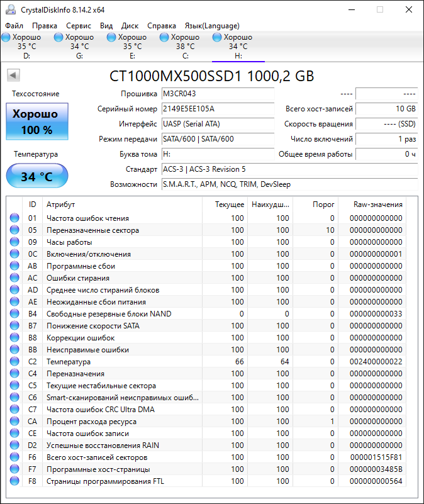The width and height of the screenshot is (424, 504).
Task: Click the Атрибут column header
Action: pos(122,204)
